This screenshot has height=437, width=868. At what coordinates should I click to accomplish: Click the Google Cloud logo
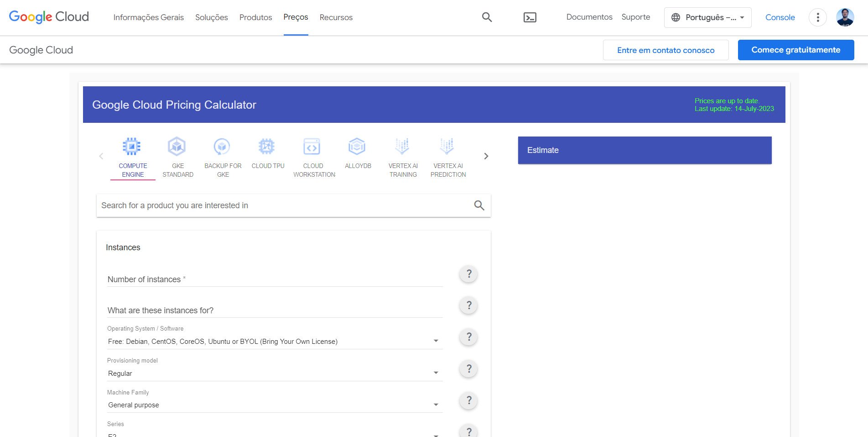click(x=49, y=17)
